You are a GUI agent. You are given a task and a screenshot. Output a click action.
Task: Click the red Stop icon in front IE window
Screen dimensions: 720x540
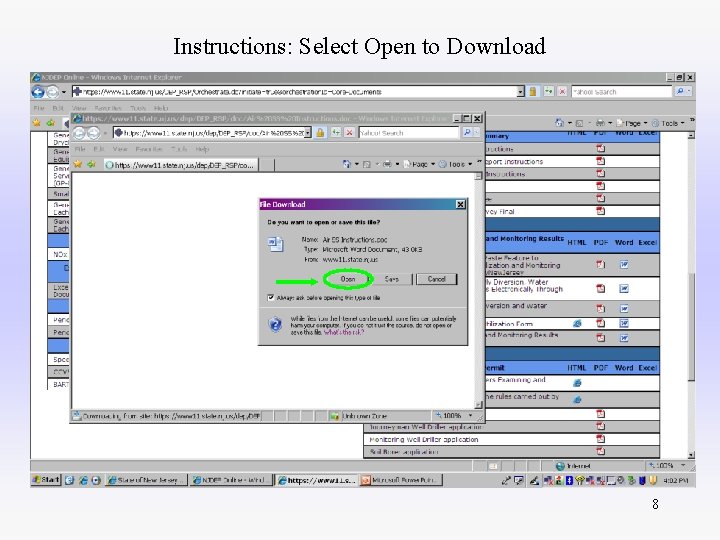(x=349, y=132)
